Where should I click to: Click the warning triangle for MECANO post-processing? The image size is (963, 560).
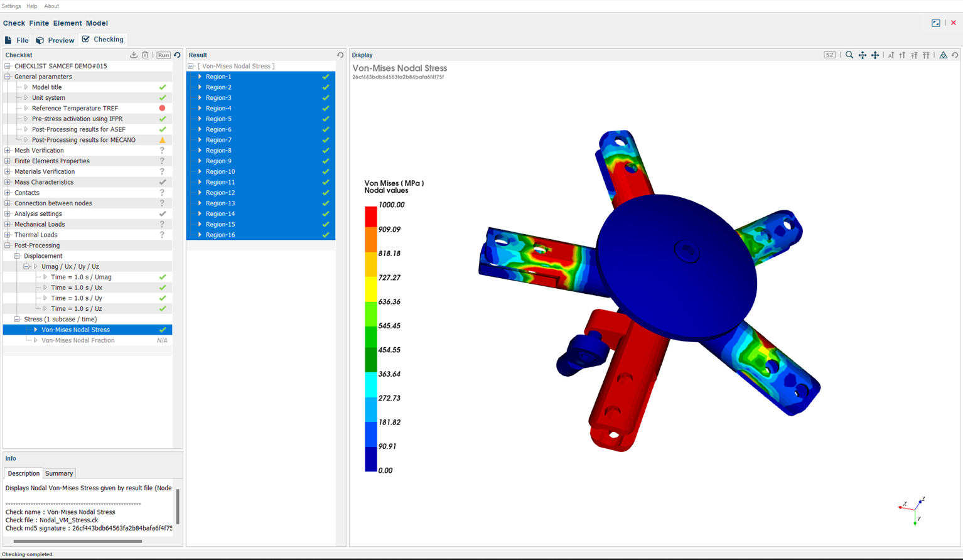point(162,140)
